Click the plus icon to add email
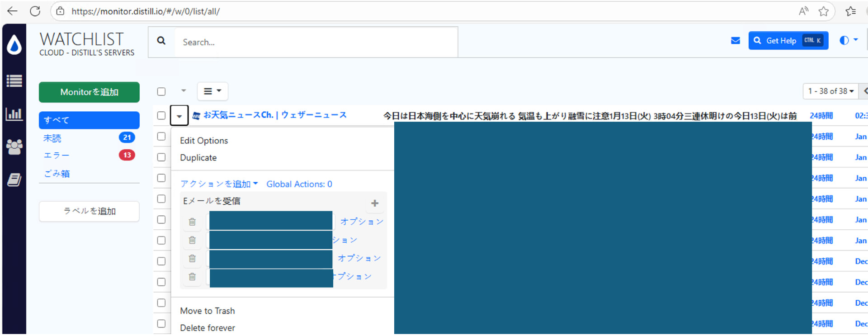The height and width of the screenshot is (336, 868). coord(374,203)
